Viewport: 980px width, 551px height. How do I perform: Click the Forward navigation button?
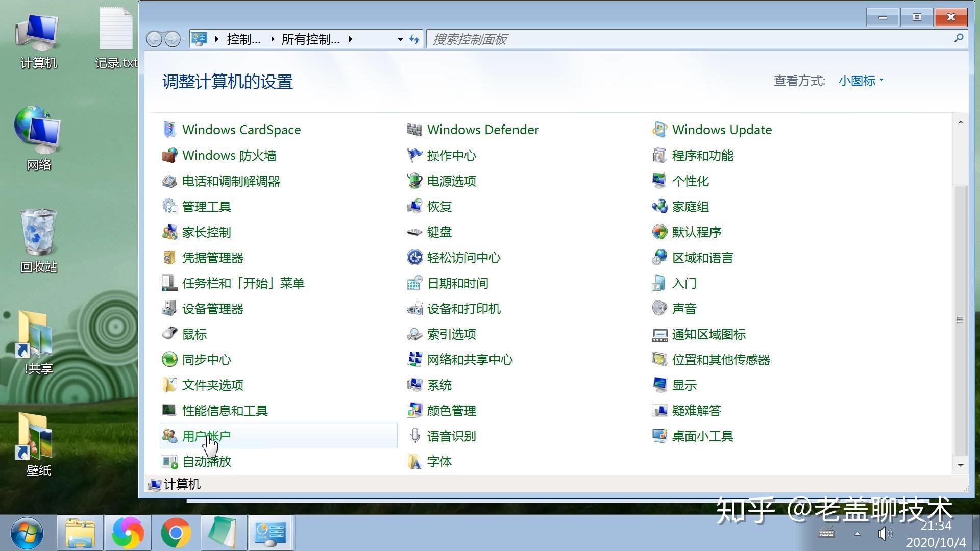(173, 39)
